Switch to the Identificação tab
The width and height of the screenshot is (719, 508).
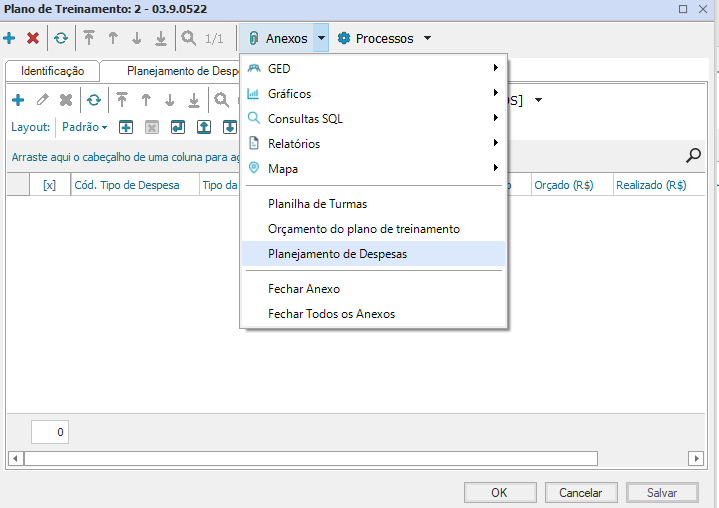pyautogui.click(x=52, y=71)
